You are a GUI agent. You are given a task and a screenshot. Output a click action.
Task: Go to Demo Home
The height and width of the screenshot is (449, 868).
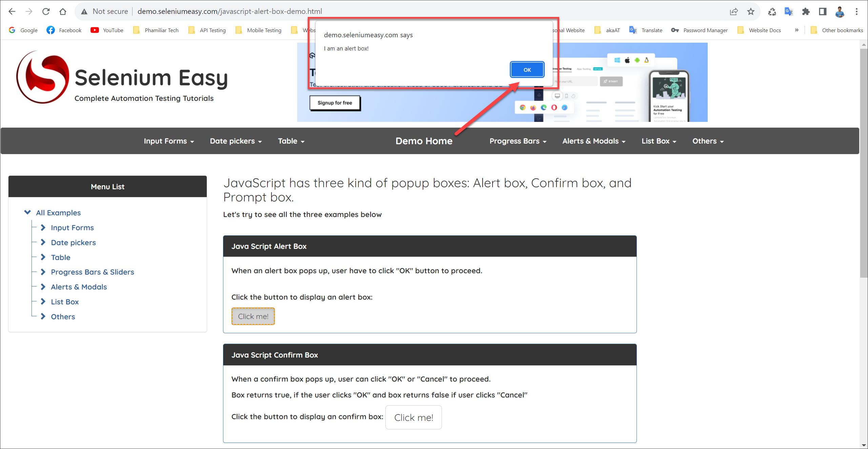click(x=424, y=141)
